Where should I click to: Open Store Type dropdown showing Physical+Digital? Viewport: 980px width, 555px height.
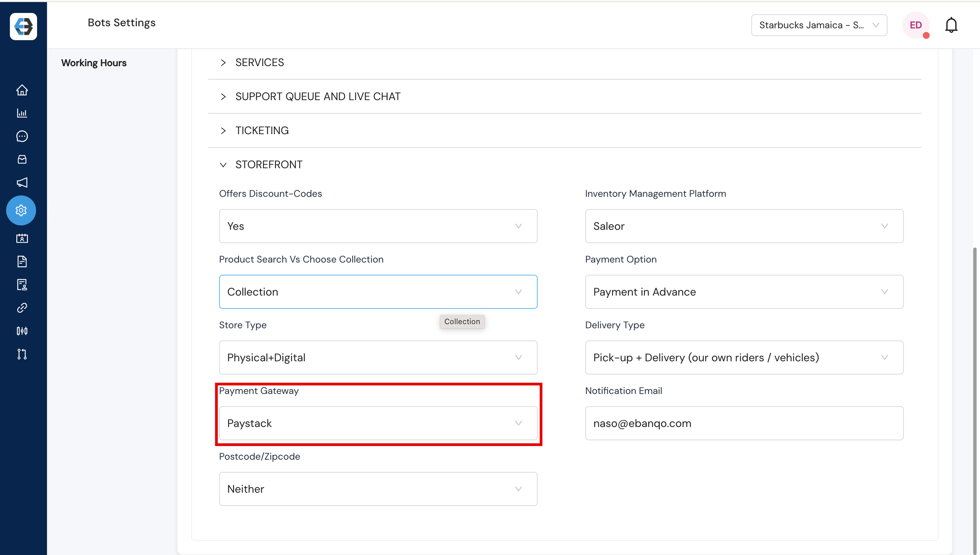pos(378,358)
